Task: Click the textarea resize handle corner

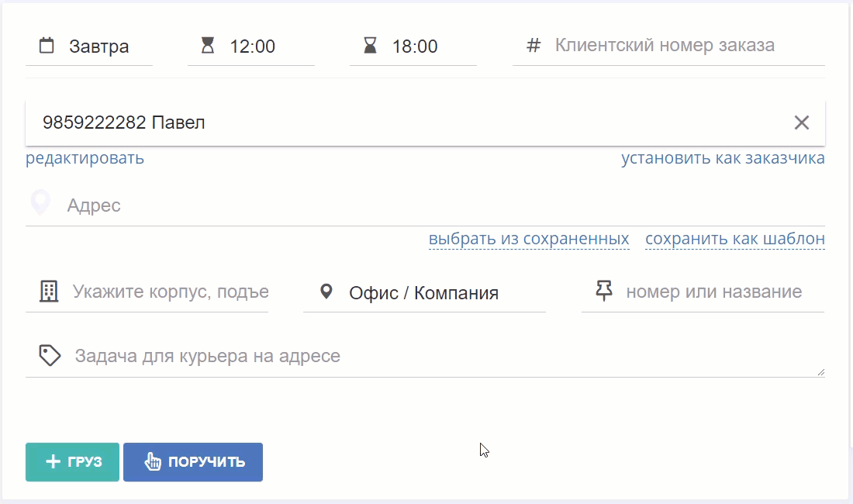Action: coord(821,372)
